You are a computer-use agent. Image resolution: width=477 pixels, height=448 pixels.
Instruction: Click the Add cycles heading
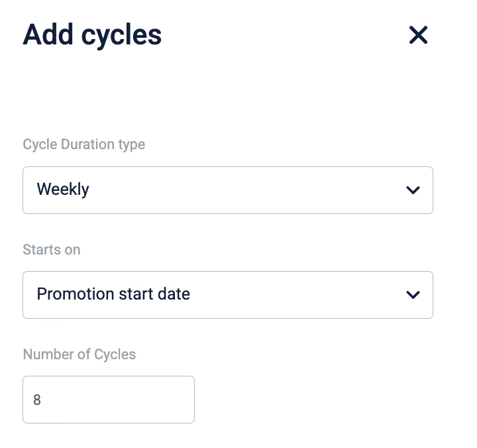[92, 35]
